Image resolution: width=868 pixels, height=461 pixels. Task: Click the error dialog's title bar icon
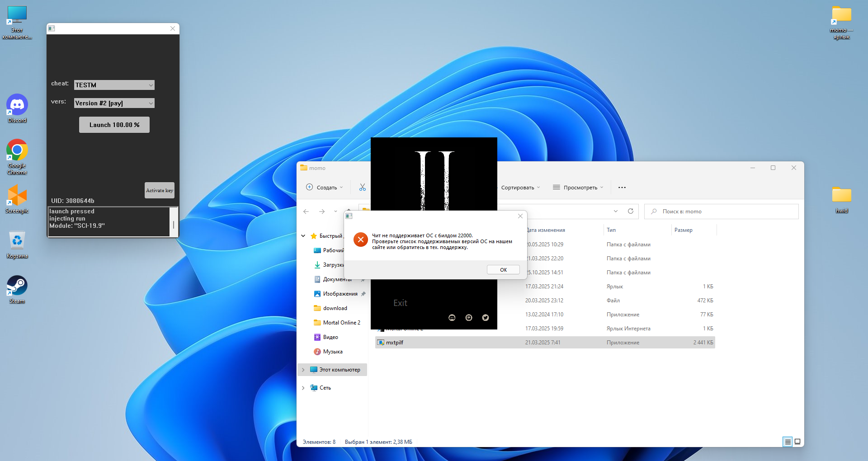coord(349,216)
